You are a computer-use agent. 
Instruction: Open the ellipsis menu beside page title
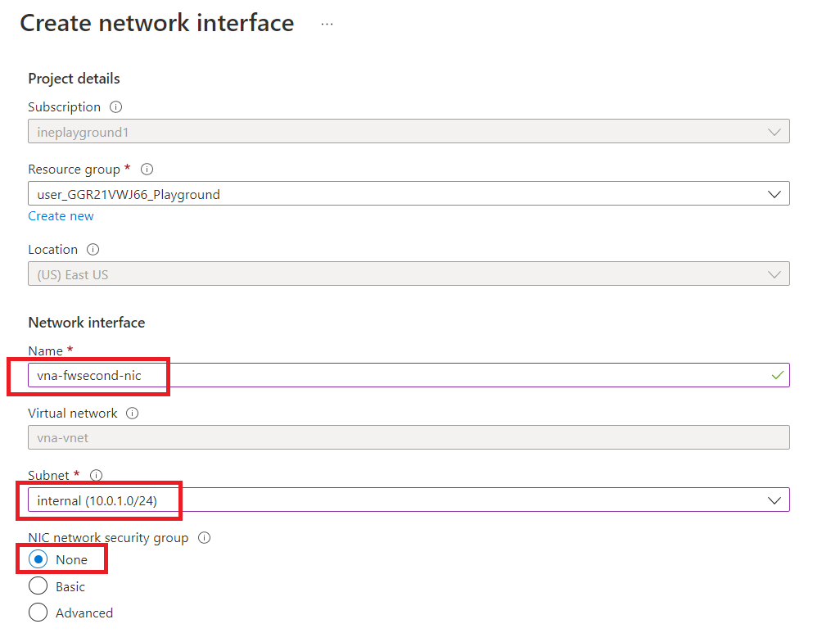(327, 25)
